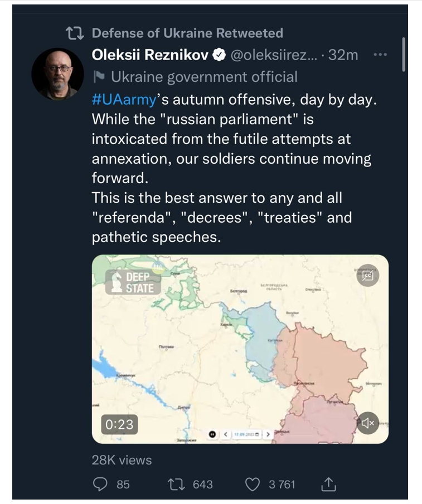422x504 pixels.
Task: Click the Defense of Ukraine Retweeted label
Action: (x=187, y=33)
